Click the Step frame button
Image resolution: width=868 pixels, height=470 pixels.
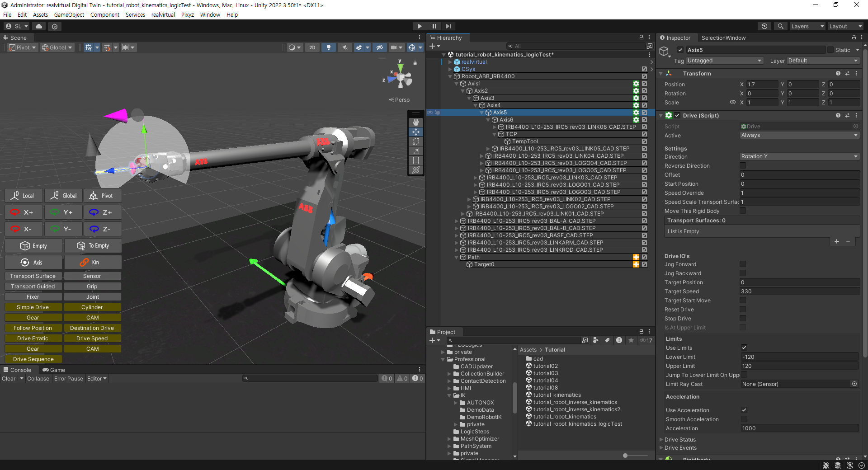click(448, 26)
